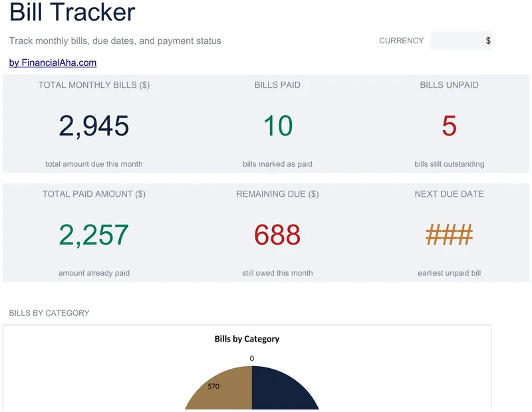Click the Bill Tracker title
532x412 pixels.
[72, 12]
